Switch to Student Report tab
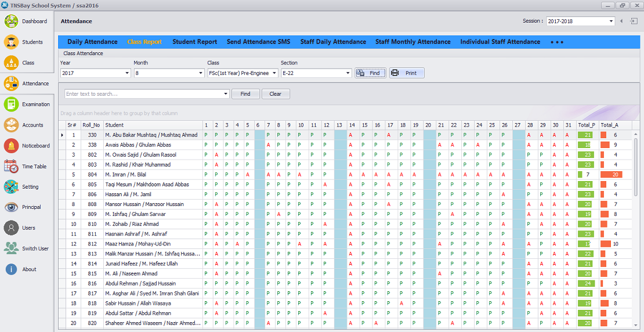Viewport: 644px width, 332px height. (195, 42)
